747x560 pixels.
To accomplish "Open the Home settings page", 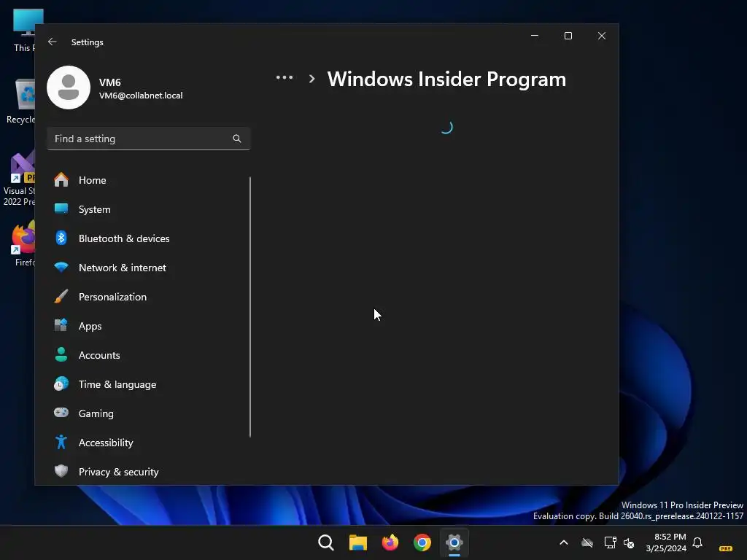I will [149, 180].
